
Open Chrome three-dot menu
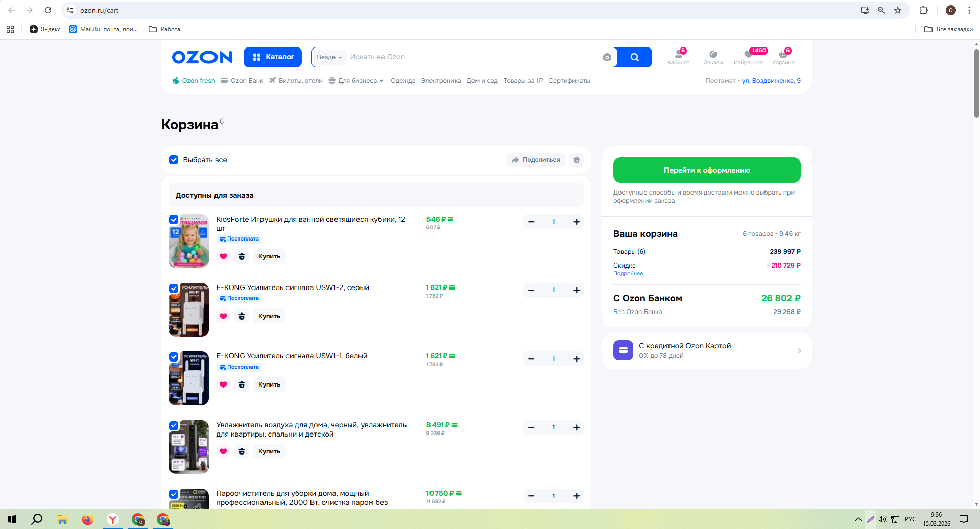(969, 10)
